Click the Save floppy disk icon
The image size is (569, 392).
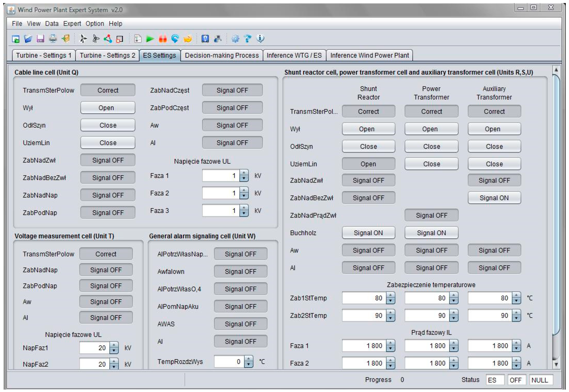click(x=40, y=39)
